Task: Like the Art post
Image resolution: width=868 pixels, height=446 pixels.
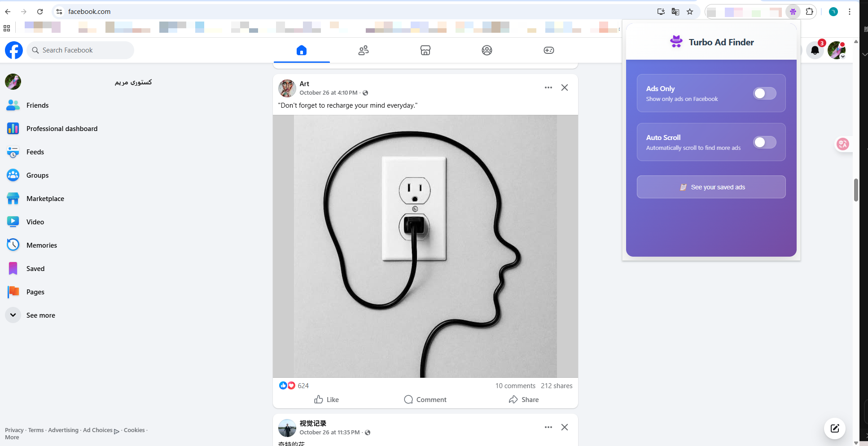Action: pos(326,399)
